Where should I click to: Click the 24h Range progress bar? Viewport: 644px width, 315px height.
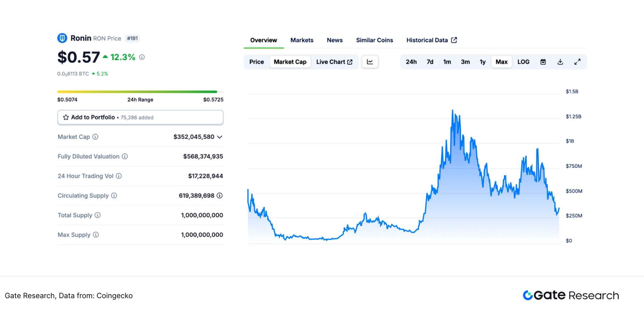[140, 92]
